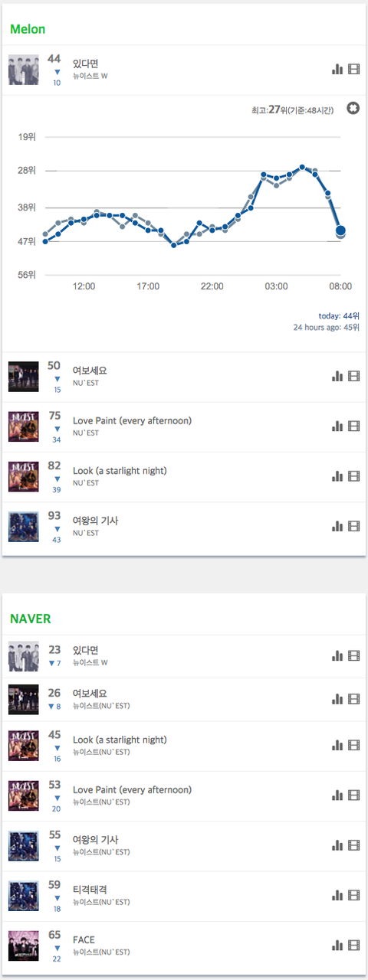The height and width of the screenshot is (980, 368).
Task: Click the latest data point on the rank graph
Action: [x=340, y=230]
